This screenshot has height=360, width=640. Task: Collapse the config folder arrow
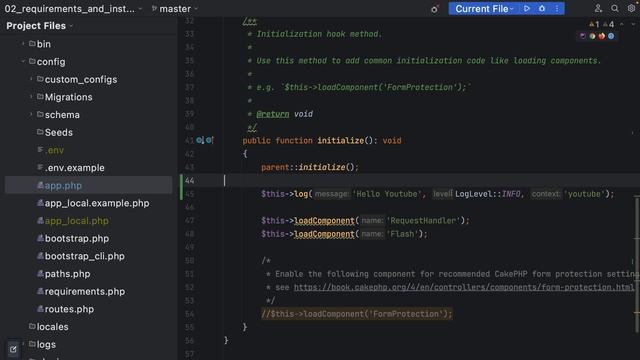(x=23, y=62)
